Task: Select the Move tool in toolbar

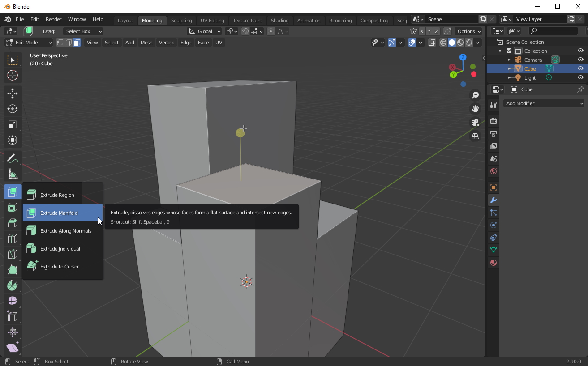Action: tap(13, 93)
